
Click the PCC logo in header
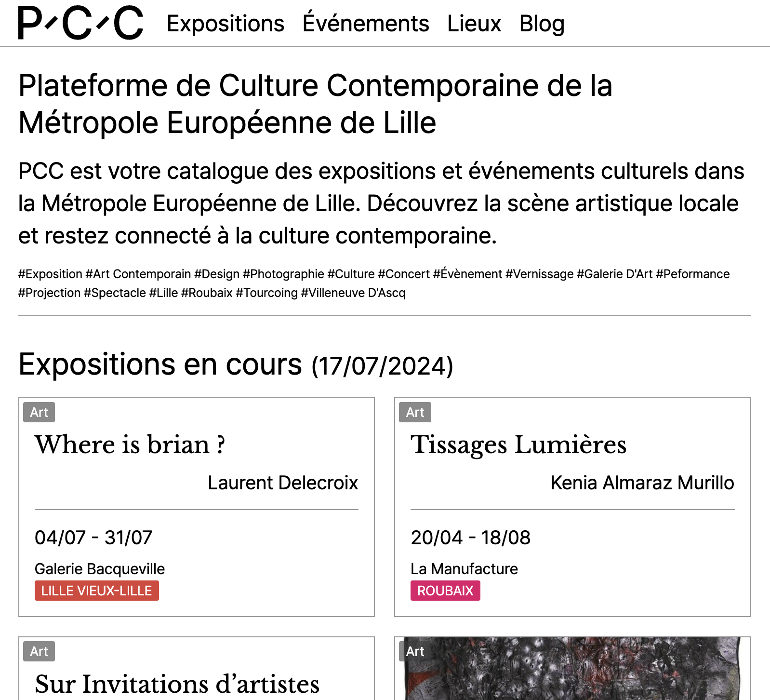pos(80,23)
